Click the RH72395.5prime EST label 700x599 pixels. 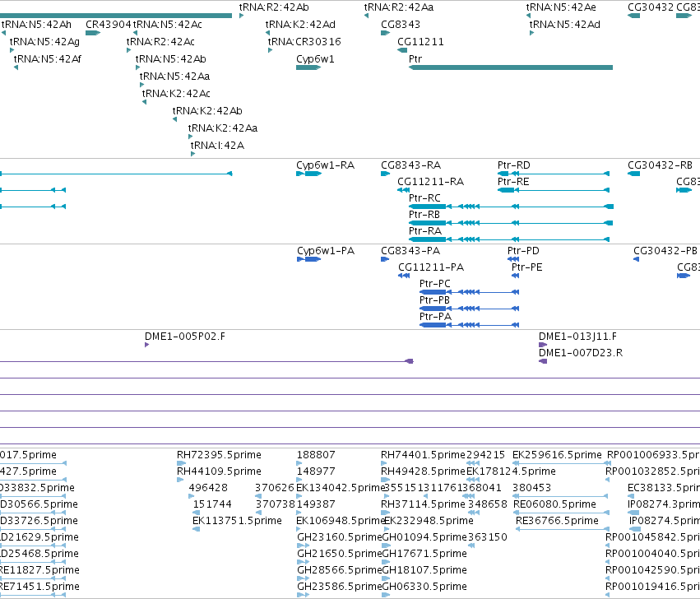[x=219, y=455]
